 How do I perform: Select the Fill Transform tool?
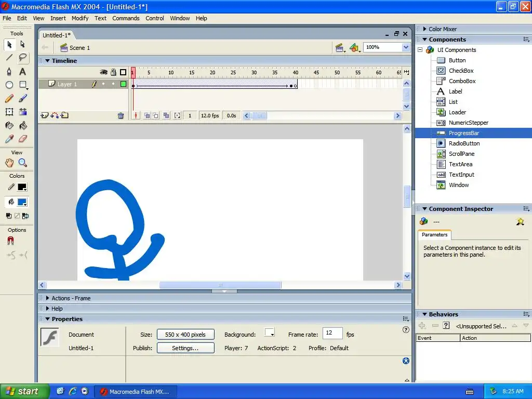23,112
